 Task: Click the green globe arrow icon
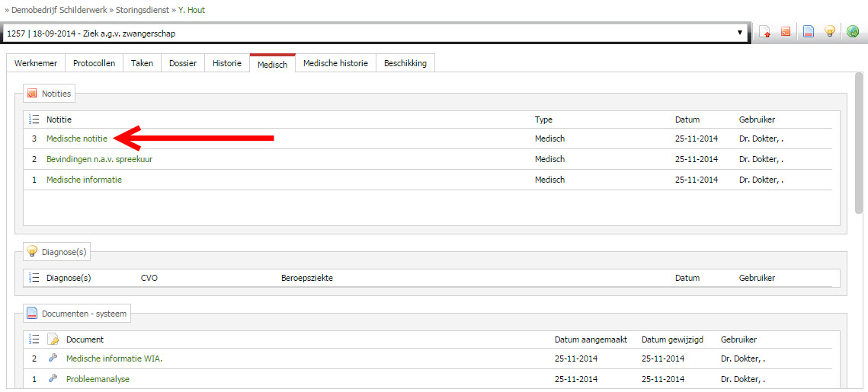click(x=853, y=32)
